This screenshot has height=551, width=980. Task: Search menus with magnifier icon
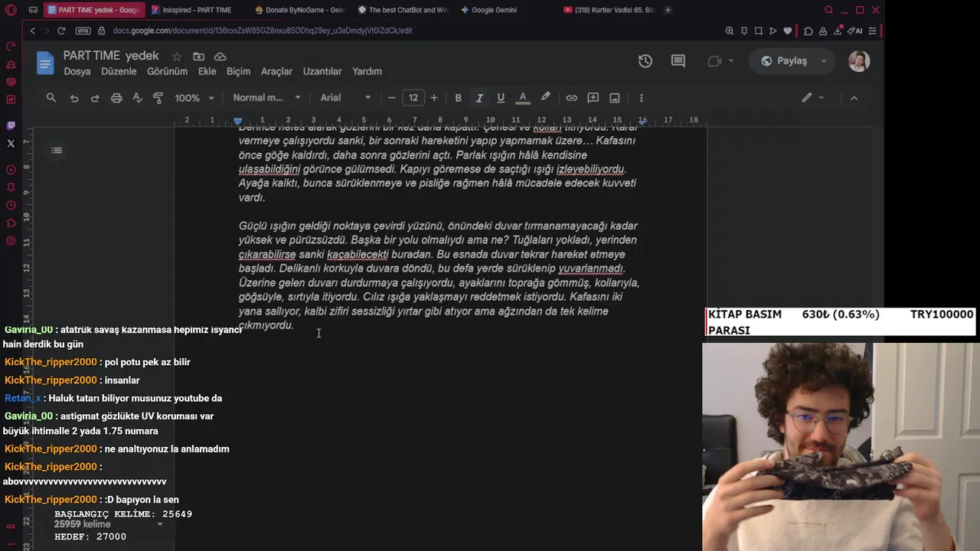point(51,98)
